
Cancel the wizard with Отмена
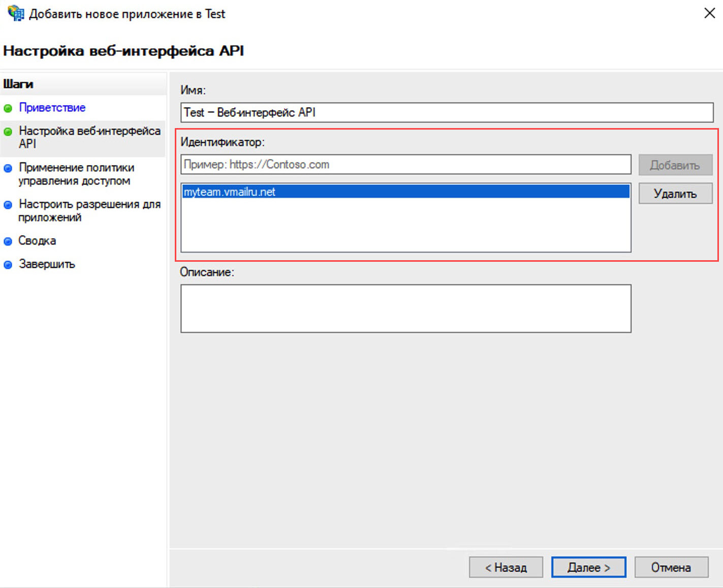(671, 567)
